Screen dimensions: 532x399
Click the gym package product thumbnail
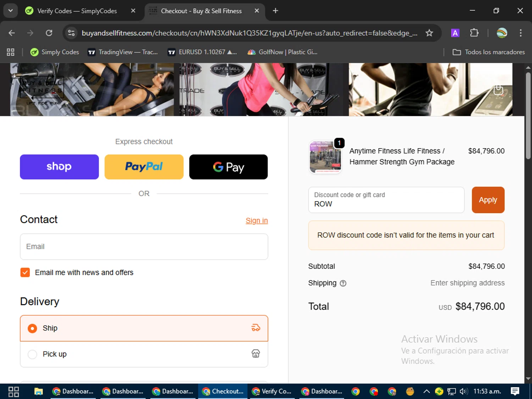325,157
